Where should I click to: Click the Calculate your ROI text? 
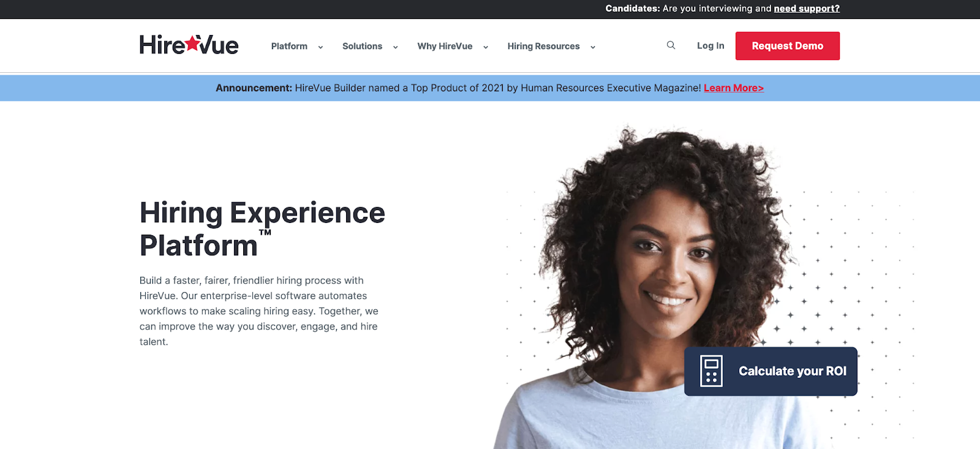click(793, 371)
